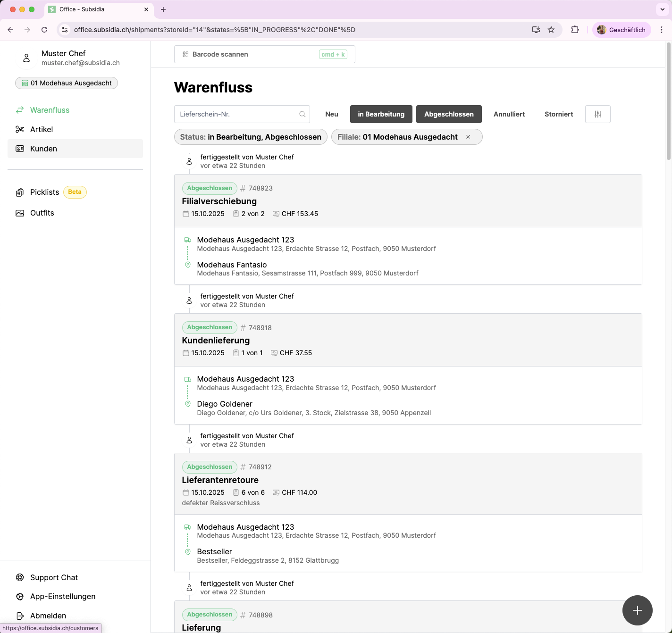This screenshot has height=633, width=672.
Task: Toggle the 'in Bearbeitung' status filter
Action: (381, 114)
